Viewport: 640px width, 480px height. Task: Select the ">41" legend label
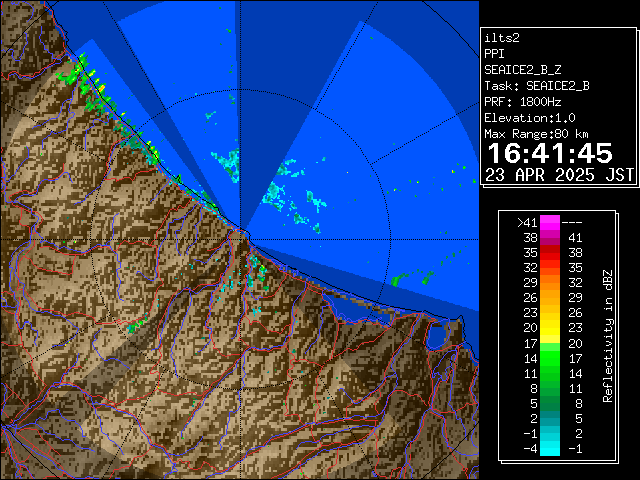pos(527,223)
